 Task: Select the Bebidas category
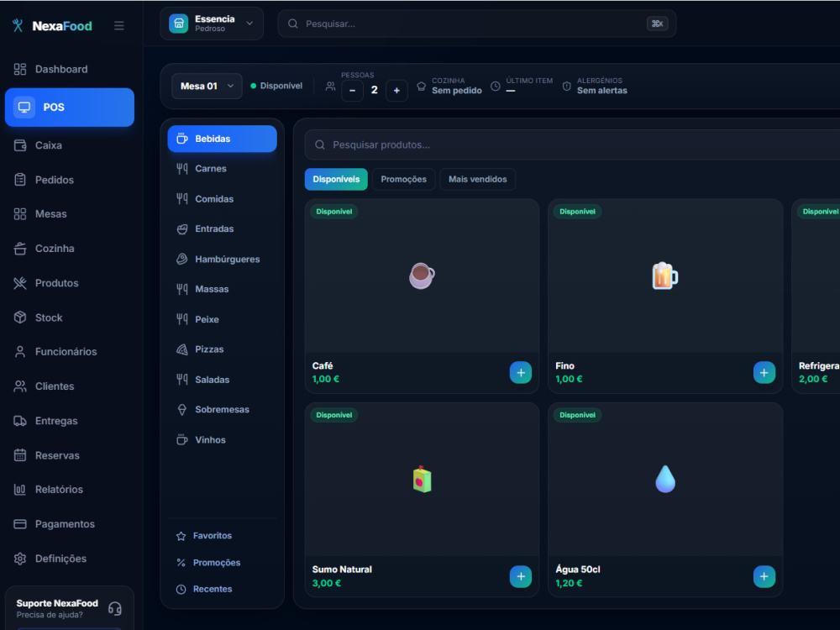click(x=223, y=139)
